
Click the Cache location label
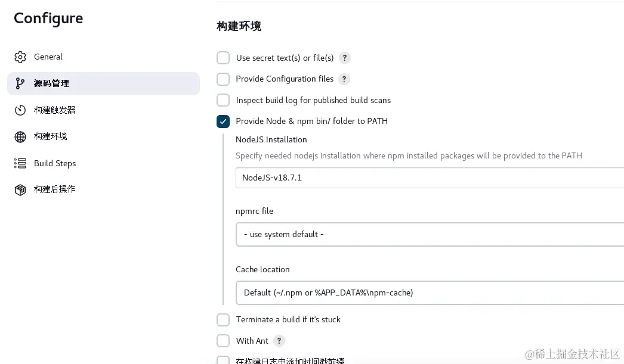(262, 269)
